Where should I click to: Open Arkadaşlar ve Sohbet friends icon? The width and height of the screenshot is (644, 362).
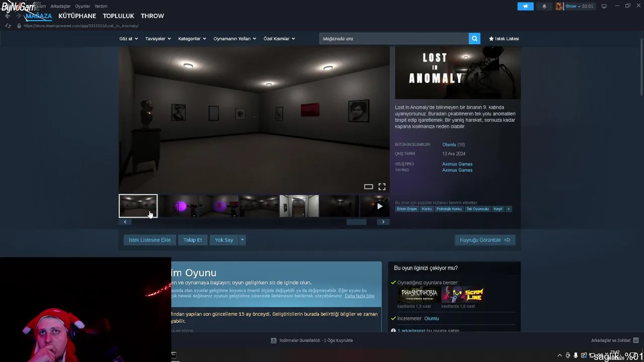[x=635, y=340]
